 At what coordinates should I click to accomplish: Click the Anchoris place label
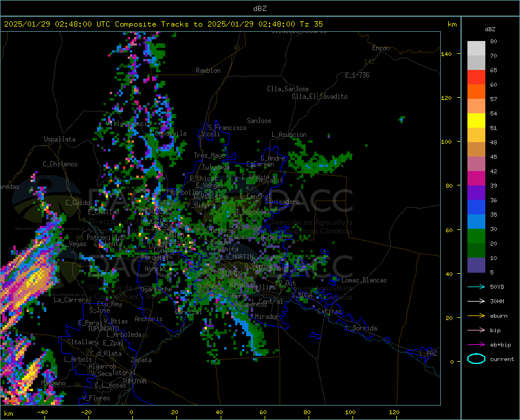pos(148,319)
